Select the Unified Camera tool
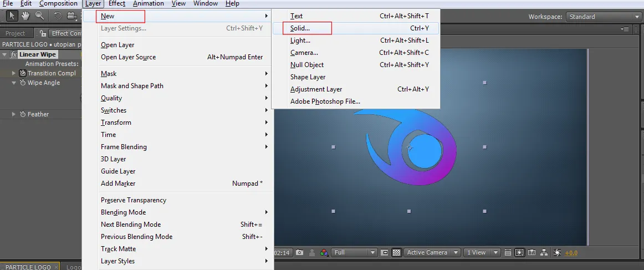Screen dimensions: 644x270 (72, 16)
